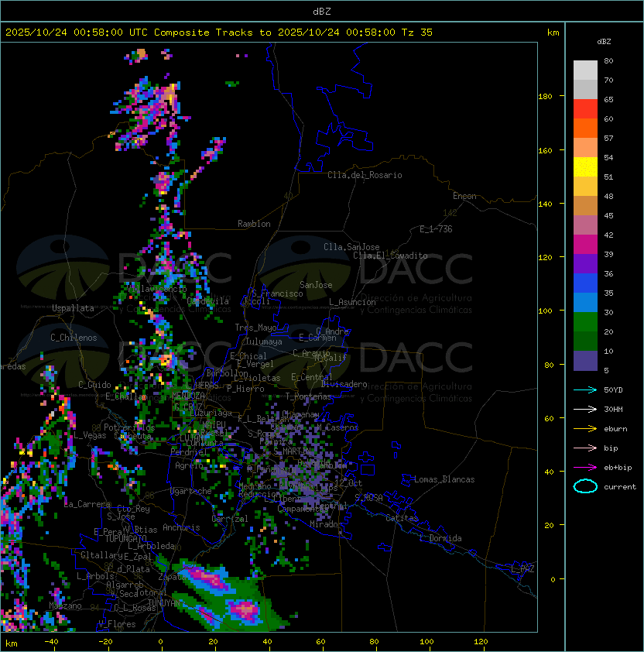The image size is (644, 652).
Task: Click the 'Divisadero' map label
Action: (x=344, y=384)
